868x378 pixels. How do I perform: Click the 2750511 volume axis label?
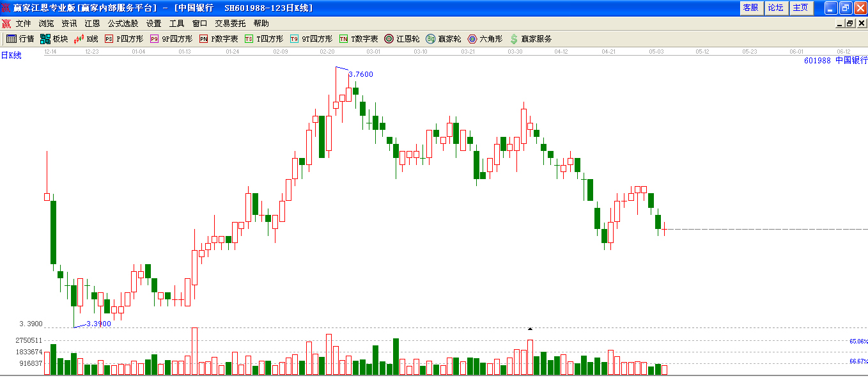click(29, 341)
